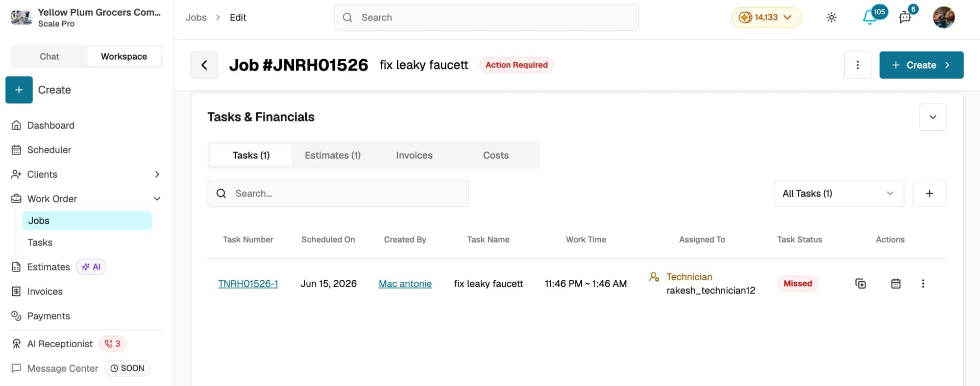This screenshot has height=386, width=980.
Task: Click the 11:46 PM ~ 1:46 AM work time
Action: click(x=586, y=283)
